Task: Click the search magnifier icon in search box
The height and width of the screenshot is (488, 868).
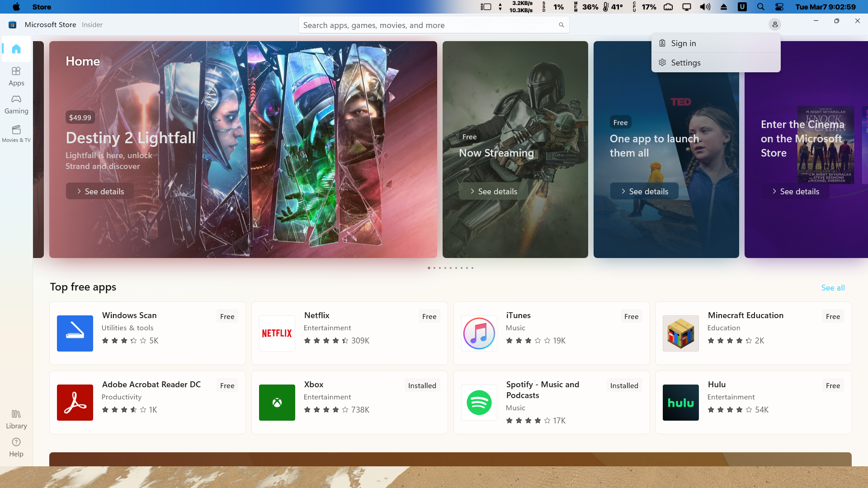Action: coord(561,25)
